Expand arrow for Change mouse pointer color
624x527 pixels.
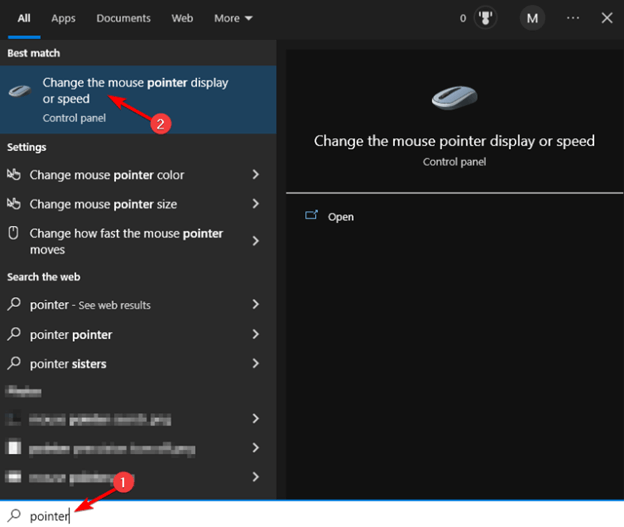click(x=256, y=175)
